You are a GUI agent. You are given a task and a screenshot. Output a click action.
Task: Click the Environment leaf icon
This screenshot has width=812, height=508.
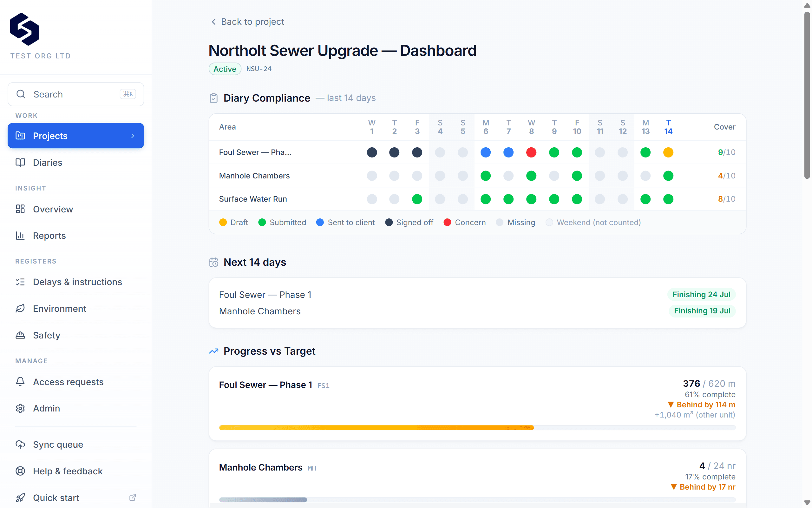[x=21, y=308]
